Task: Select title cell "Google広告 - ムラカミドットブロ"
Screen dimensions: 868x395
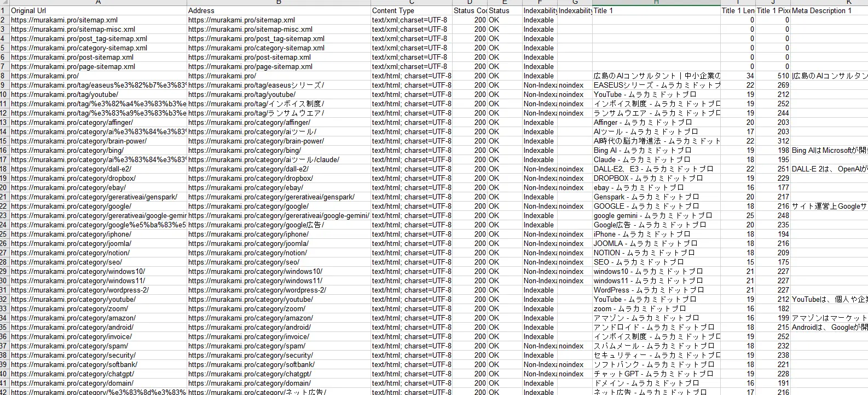Action: click(x=656, y=225)
